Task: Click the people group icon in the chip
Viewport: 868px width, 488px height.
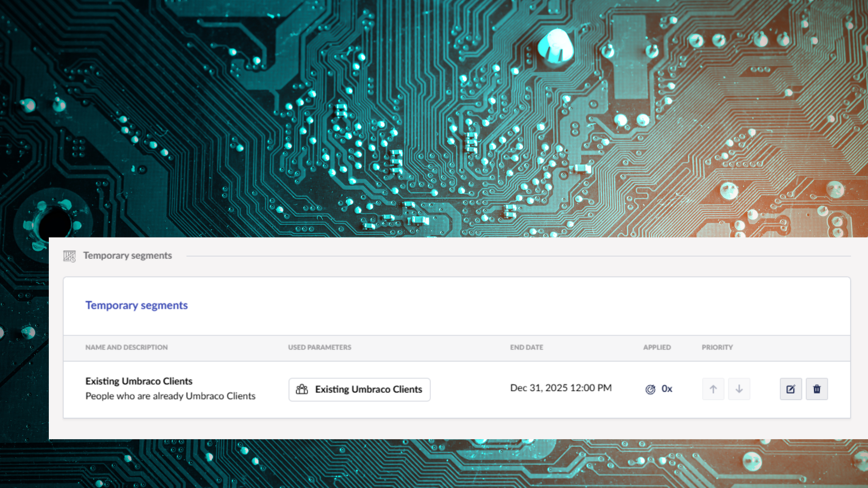Action: 302,389
